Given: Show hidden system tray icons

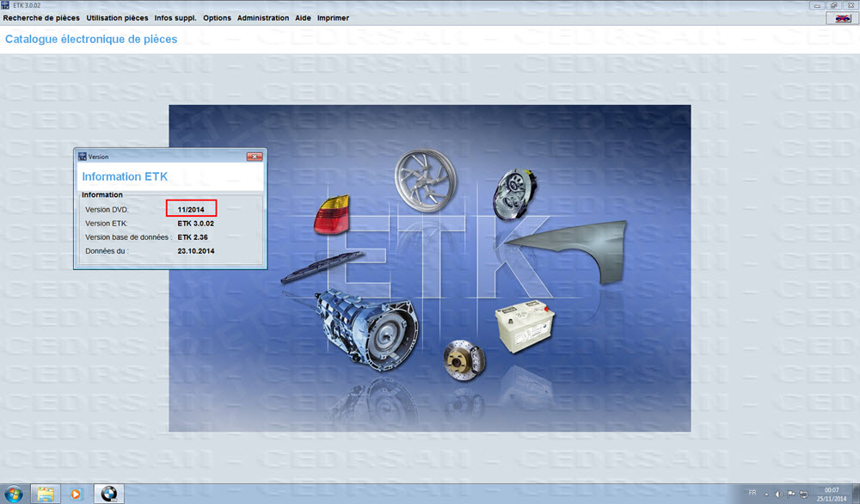Looking at the screenshot, I should click(x=766, y=495).
